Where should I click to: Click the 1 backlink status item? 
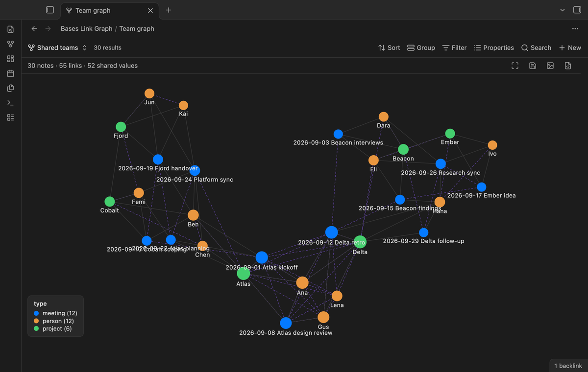coord(568,366)
